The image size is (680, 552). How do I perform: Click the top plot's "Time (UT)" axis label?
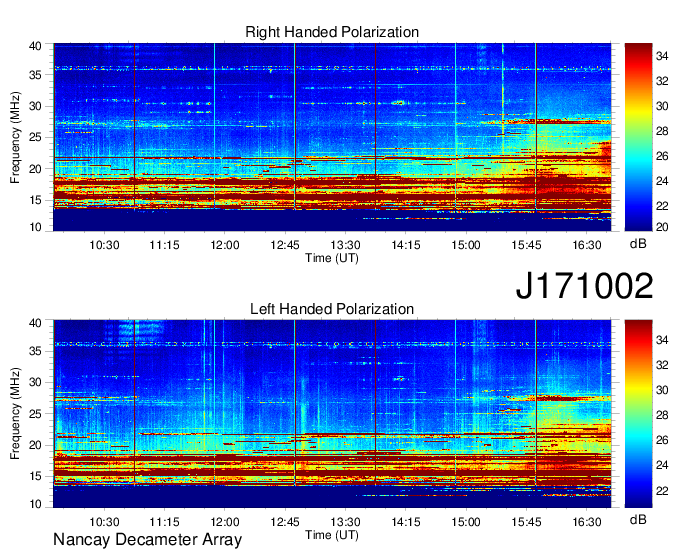[332, 258]
